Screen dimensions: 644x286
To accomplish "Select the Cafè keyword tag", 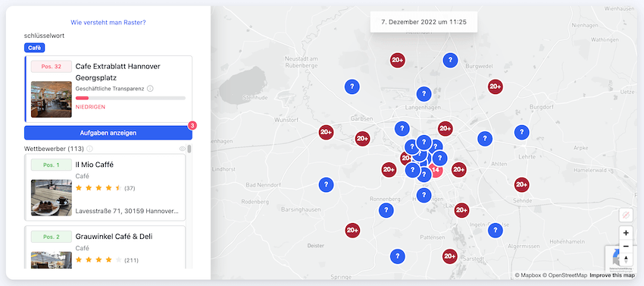I will click(x=35, y=48).
